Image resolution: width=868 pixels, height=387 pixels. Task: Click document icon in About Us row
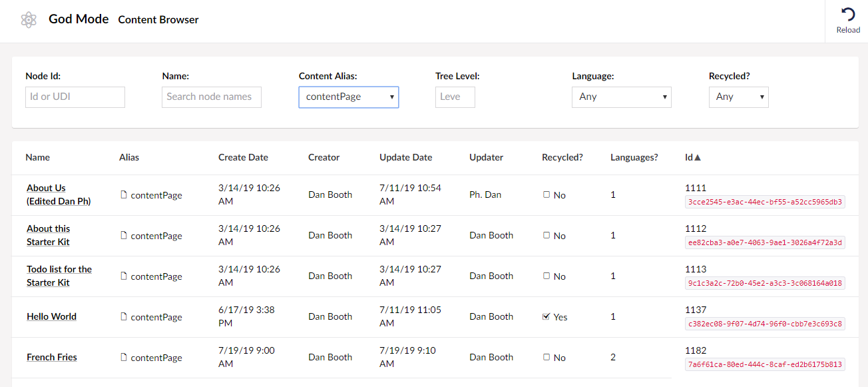coord(123,195)
